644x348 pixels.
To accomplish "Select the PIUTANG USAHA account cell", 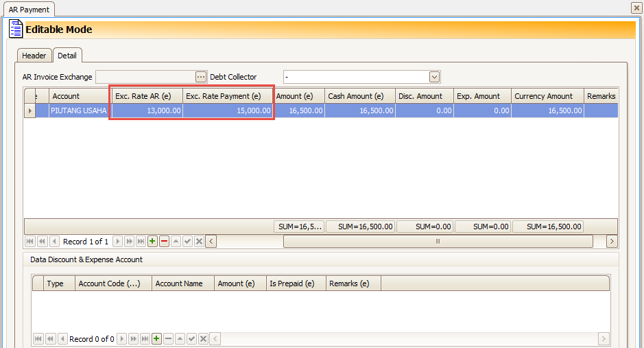I will [79, 111].
